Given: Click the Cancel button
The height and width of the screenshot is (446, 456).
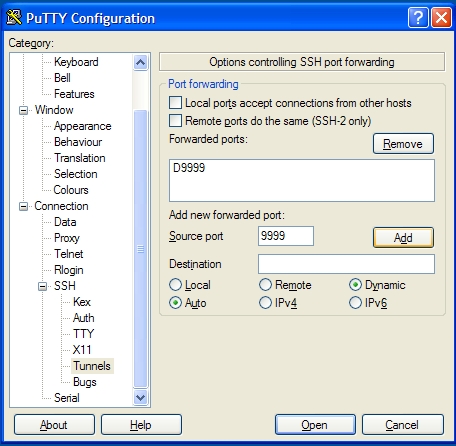Looking at the screenshot, I should [x=403, y=425].
